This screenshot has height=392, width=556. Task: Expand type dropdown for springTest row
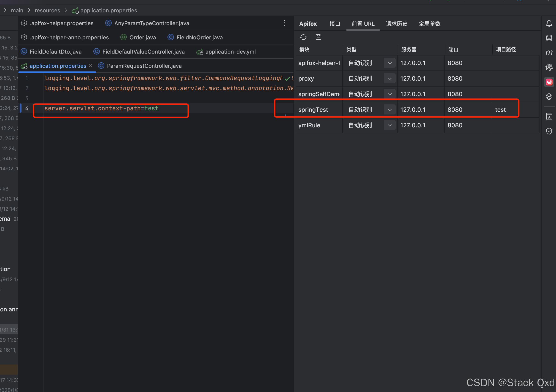(x=389, y=110)
